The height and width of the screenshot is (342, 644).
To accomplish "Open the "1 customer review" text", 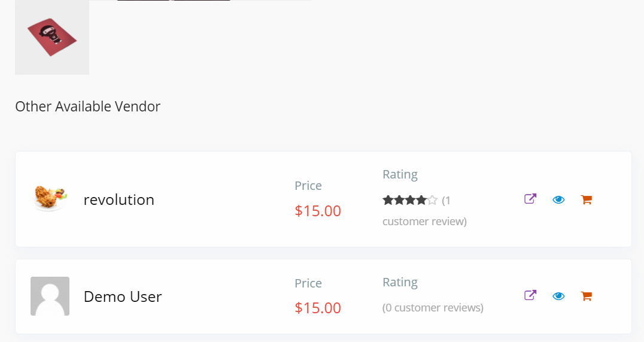I will click(x=425, y=211).
